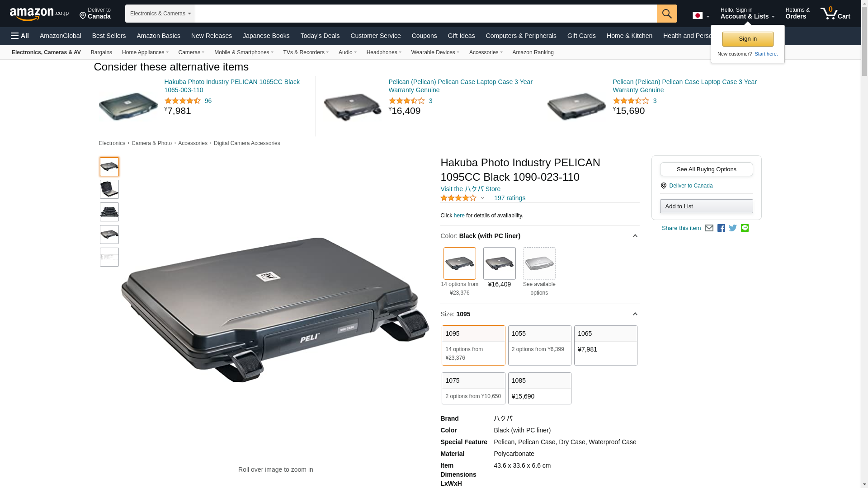Click the search magnifier button
This screenshot has height=488, width=868.
coord(667,14)
